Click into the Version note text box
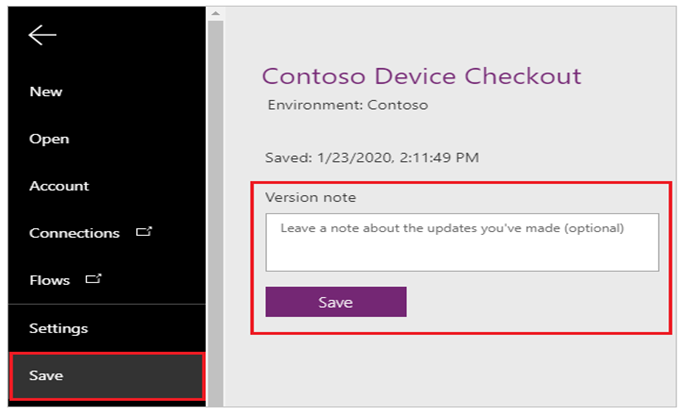The image size is (684, 415). click(462, 242)
